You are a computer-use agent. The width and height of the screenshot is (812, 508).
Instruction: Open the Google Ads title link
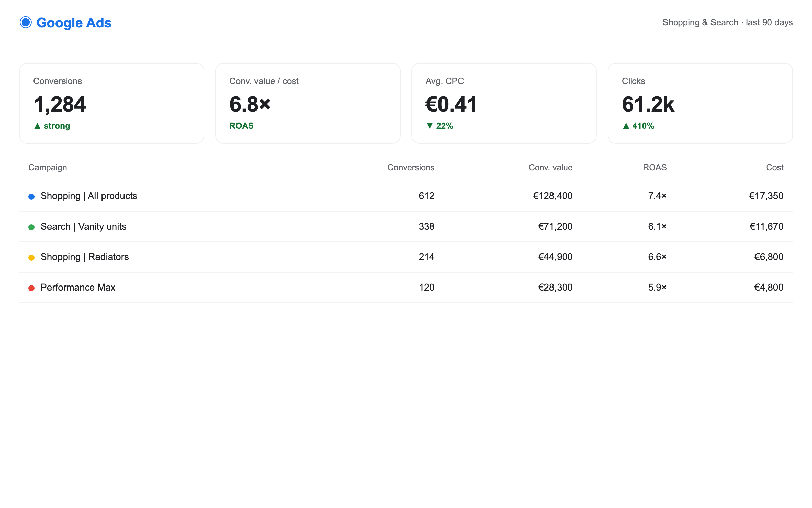click(74, 23)
